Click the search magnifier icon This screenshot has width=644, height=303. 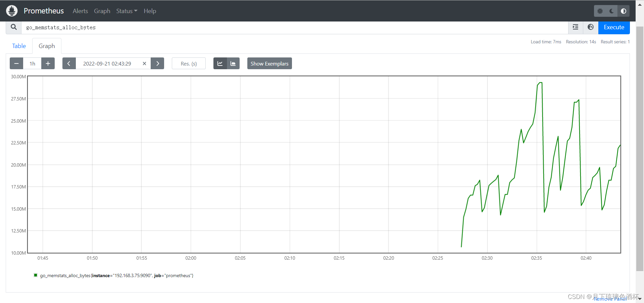tap(14, 27)
